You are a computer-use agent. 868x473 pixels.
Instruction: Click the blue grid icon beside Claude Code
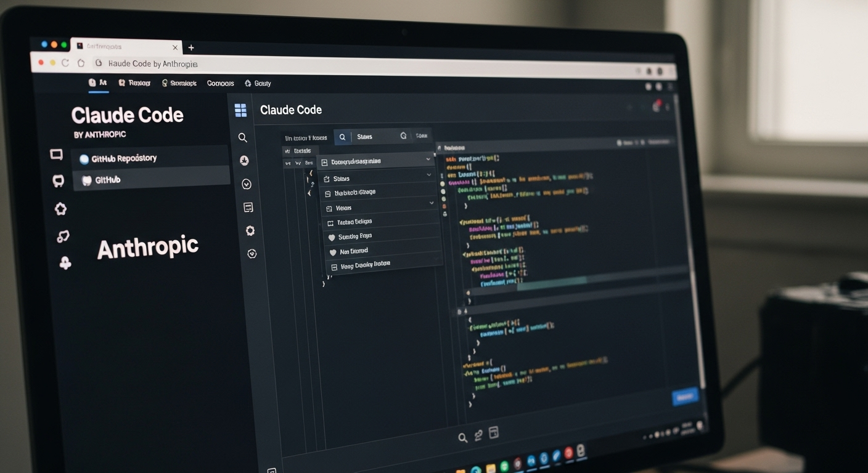click(x=240, y=110)
